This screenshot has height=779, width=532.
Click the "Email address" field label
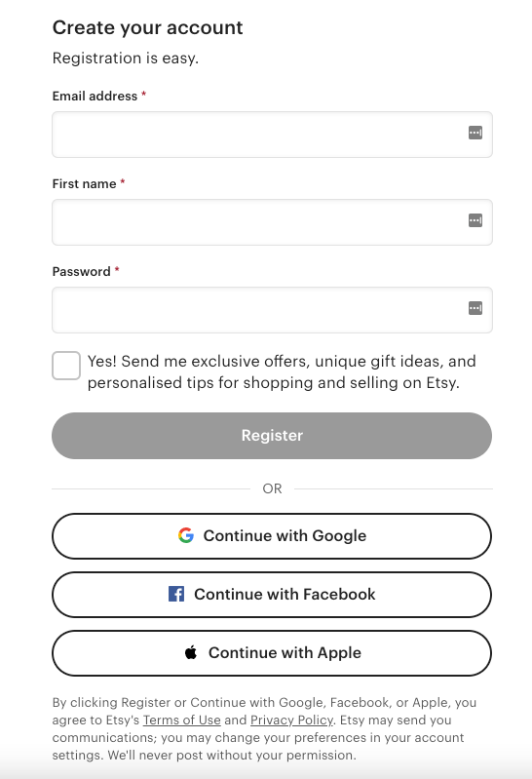pos(95,96)
